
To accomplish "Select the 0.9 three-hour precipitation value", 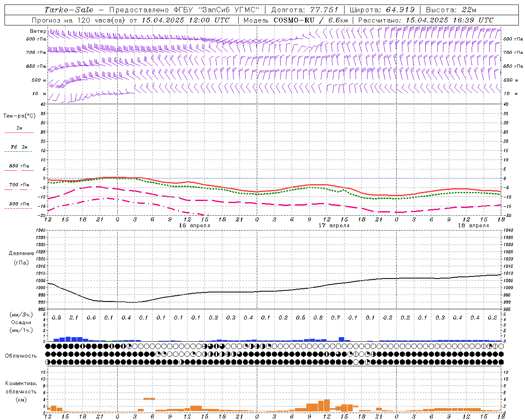I will [x=57, y=317].
